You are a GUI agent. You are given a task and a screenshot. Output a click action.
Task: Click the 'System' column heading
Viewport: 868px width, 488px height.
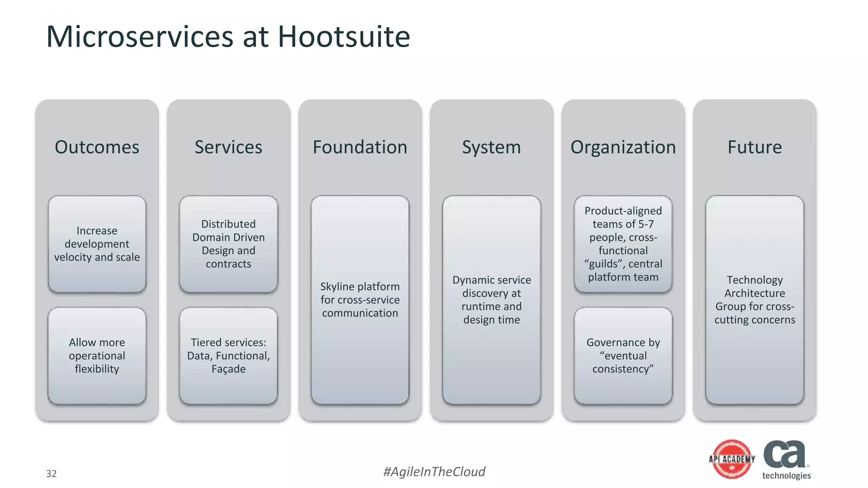pos(491,148)
